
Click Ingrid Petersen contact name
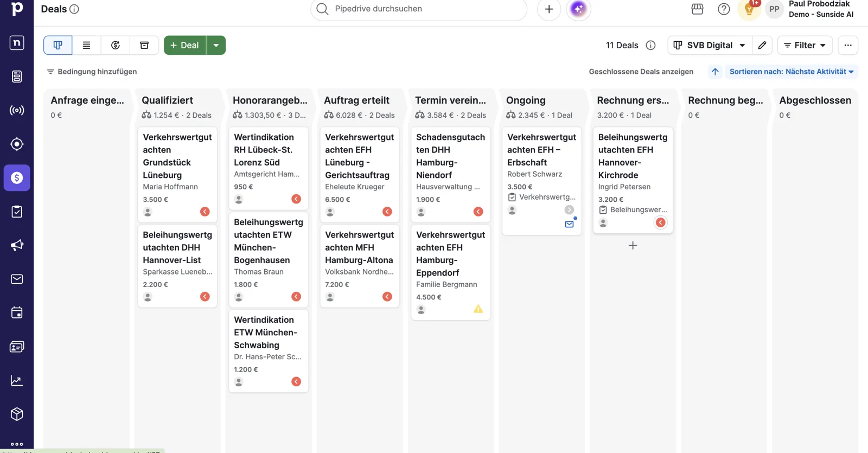coord(624,187)
